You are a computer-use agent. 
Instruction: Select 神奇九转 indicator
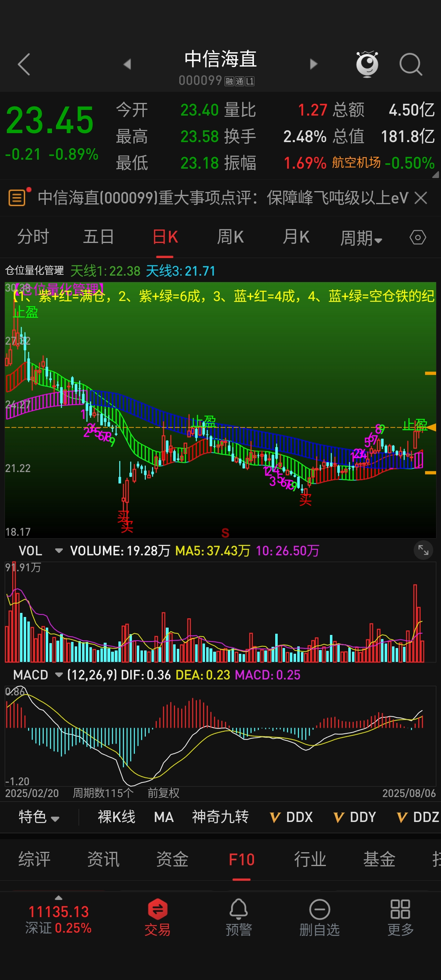coord(220,817)
